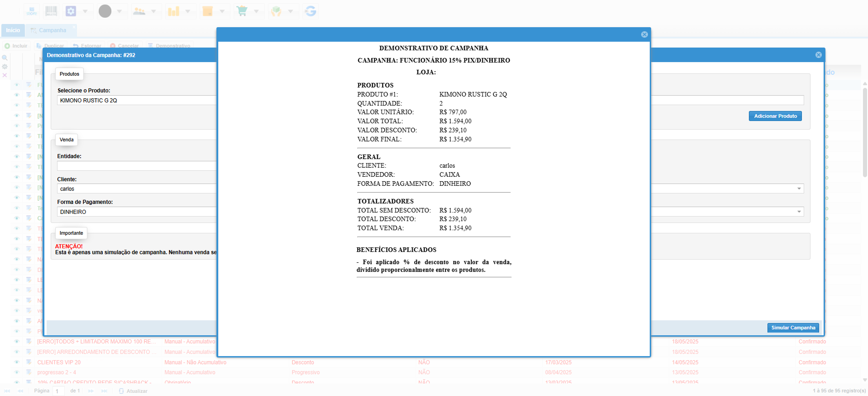The width and height of the screenshot is (868, 396).
Task: Click the refresh sync icon in toolbar
Action: pos(311,11)
